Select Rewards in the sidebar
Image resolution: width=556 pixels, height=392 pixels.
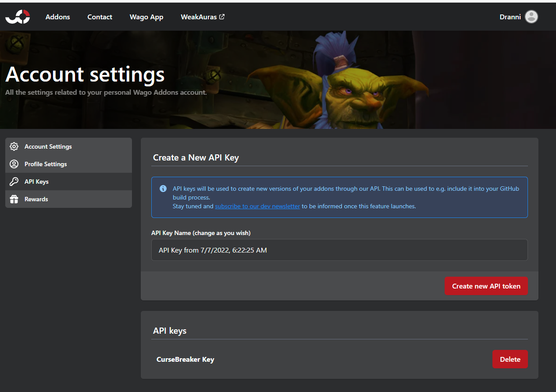pos(36,199)
